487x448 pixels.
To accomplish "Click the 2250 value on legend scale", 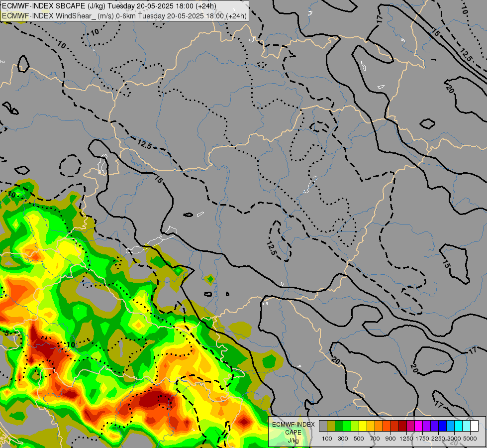I will (438, 439).
